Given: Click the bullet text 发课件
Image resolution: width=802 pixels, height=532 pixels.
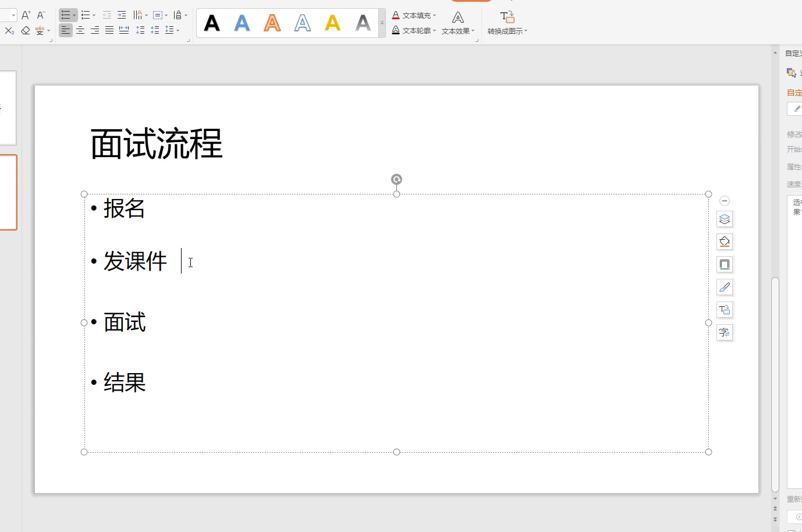Looking at the screenshot, I should tap(136, 261).
